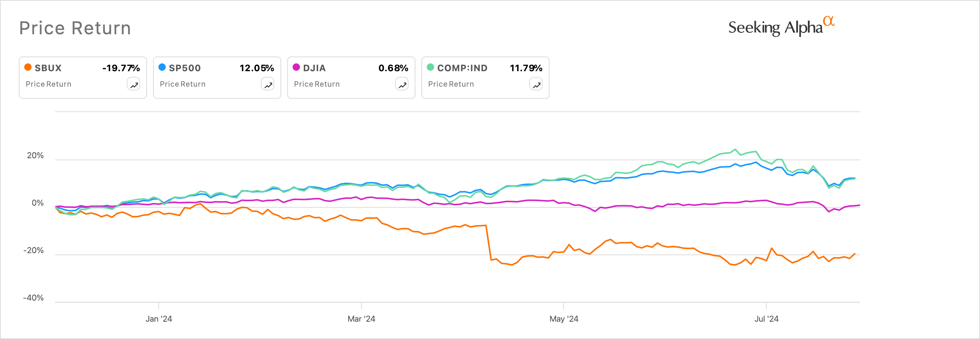Click the 12.05% SP500 return value
The image size is (980, 339).
pos(257,68)
